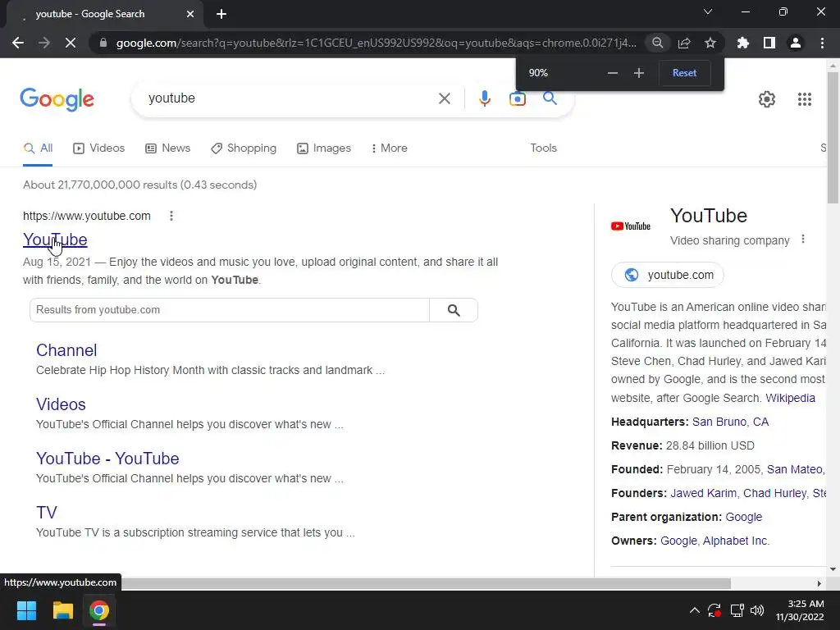The image size is (840, 630).
Task: Click the YouTube logo in knowledge panel
Action: tap(631, 226)
